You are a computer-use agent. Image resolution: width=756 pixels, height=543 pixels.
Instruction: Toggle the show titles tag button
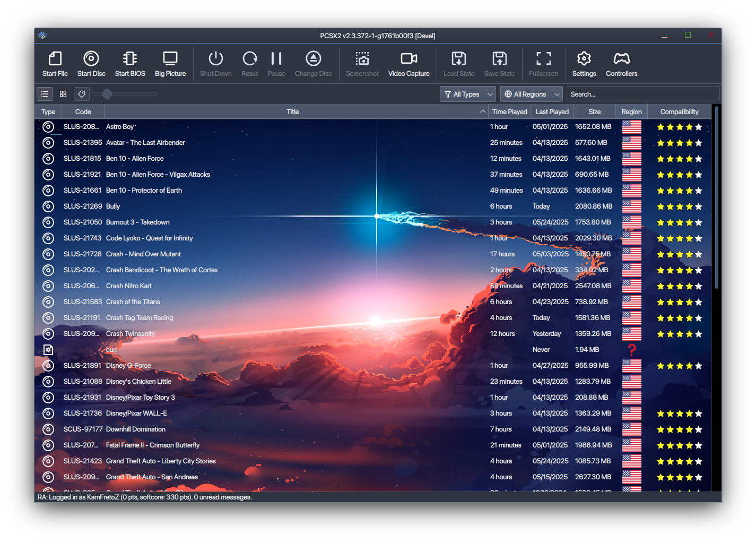click(x=82, y=94)
